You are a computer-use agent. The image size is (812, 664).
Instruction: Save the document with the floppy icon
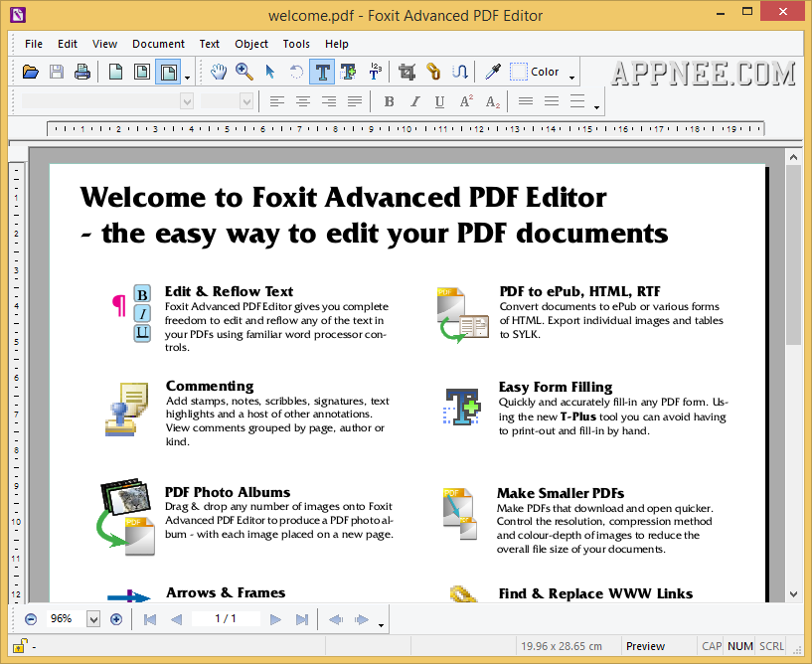click(x=57, y=72)
